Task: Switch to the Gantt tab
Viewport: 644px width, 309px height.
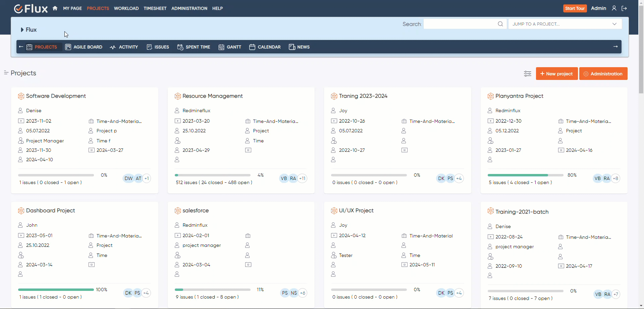Action: tap(230, 47)
